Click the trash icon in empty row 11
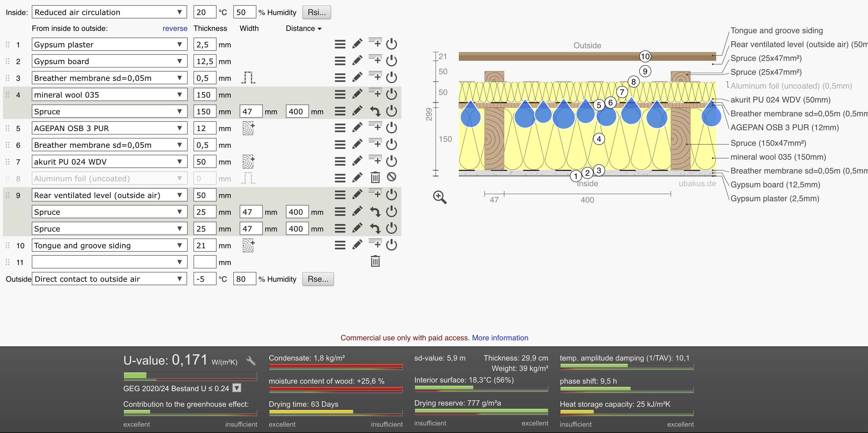This screenshot has width=868, height=433. point(375,261)
